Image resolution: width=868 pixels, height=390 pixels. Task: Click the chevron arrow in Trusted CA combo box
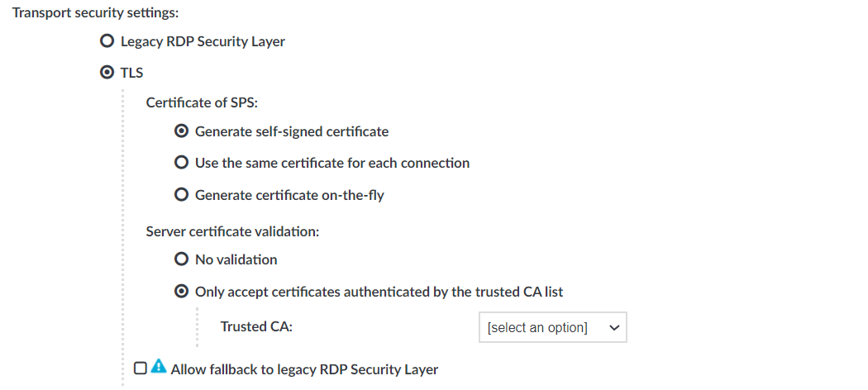[614, 327]
